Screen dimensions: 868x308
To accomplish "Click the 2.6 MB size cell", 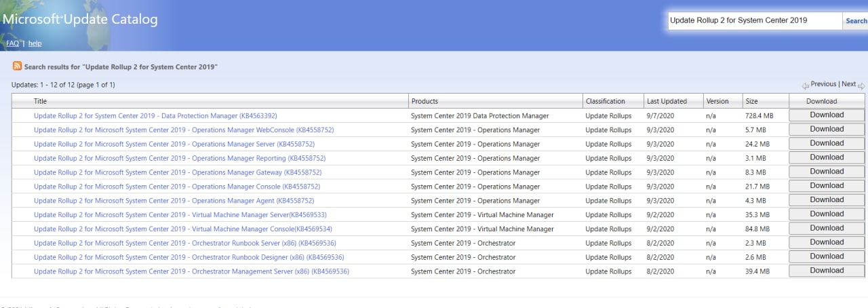I will click(x=755, y=258).
